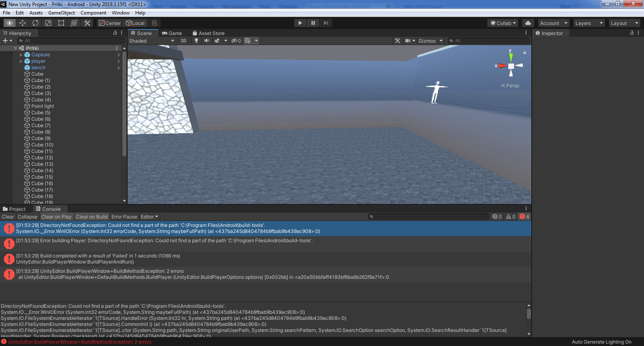Toggle the Inspector panel lock

point(632,33)
